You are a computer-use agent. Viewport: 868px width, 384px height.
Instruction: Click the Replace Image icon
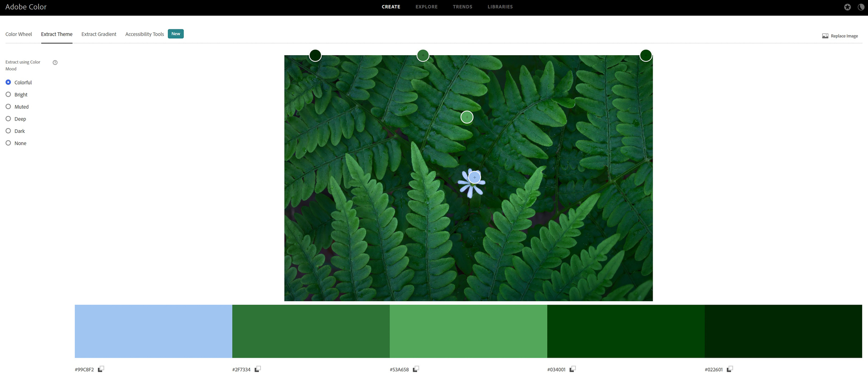[x=825, y=36]
